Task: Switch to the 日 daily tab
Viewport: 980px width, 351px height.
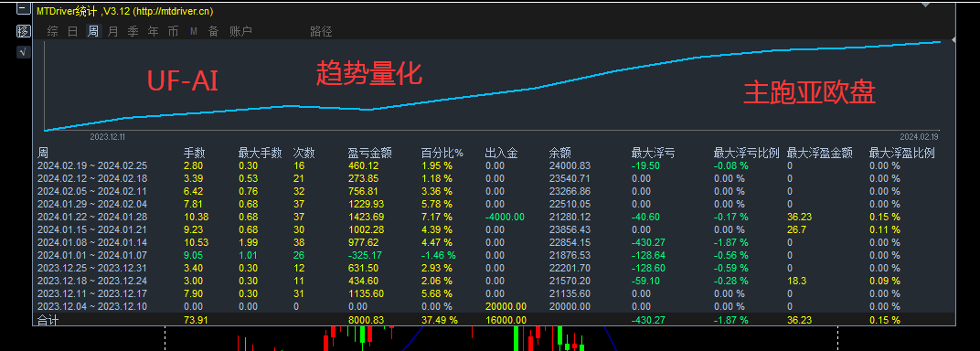Action: (x=72, y=31)
